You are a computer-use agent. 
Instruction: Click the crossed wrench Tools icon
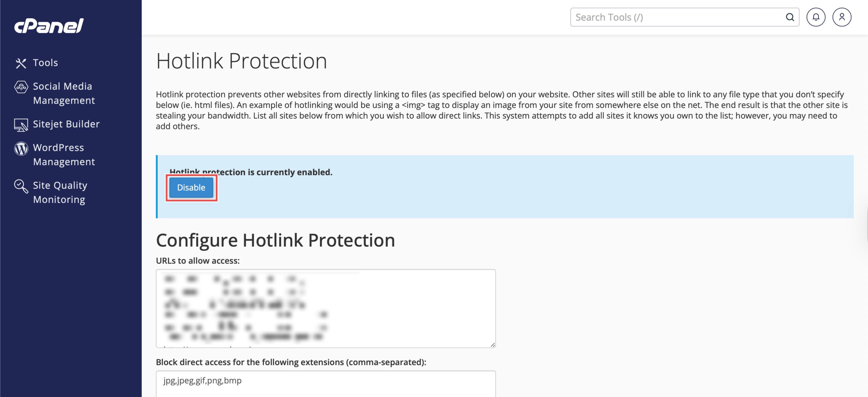pos(21,63)
